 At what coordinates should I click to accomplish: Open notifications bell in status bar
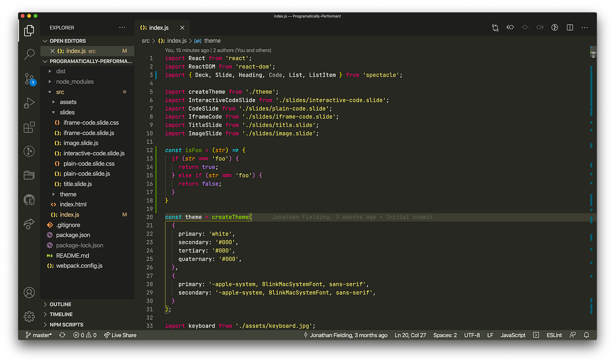coord(586,335)
